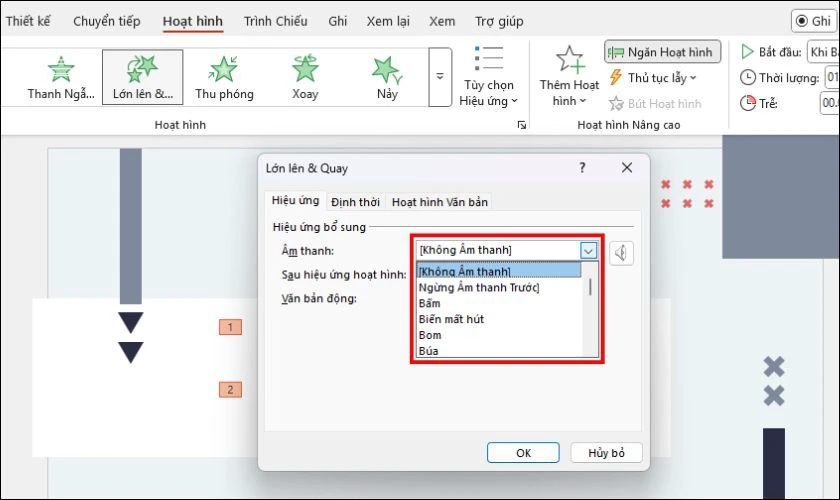The image size is (840, 500).
Task: Apply the Xoay animation effect
Action: 305,78
